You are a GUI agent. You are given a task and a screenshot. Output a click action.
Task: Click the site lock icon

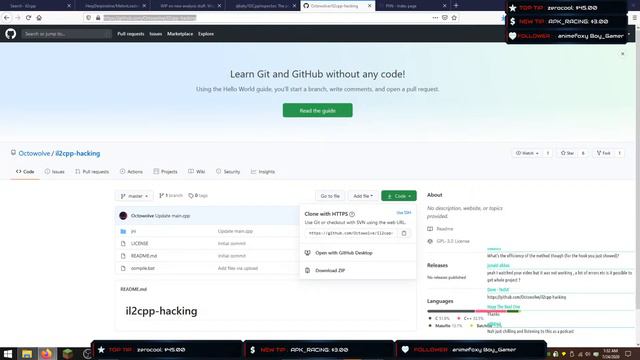[98, 18]
